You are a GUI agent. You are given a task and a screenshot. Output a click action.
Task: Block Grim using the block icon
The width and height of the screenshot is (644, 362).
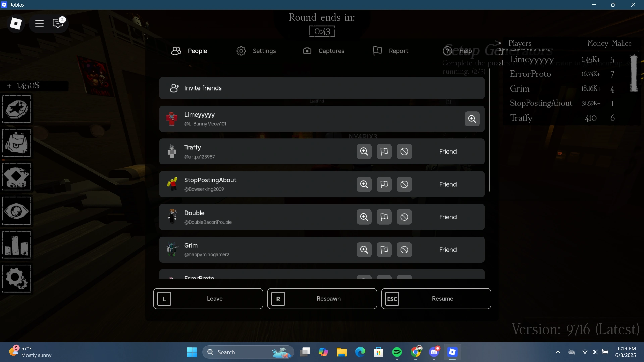404,250
